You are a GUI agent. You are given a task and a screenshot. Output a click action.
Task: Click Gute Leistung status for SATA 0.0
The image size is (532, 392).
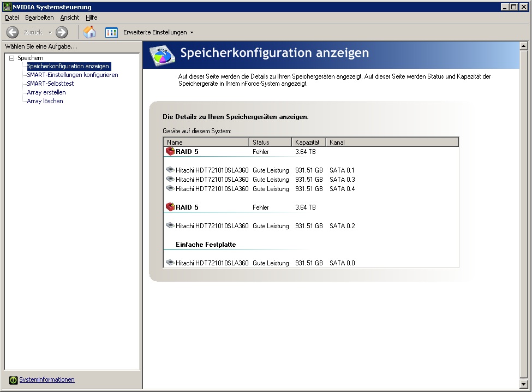pos(271,263)
